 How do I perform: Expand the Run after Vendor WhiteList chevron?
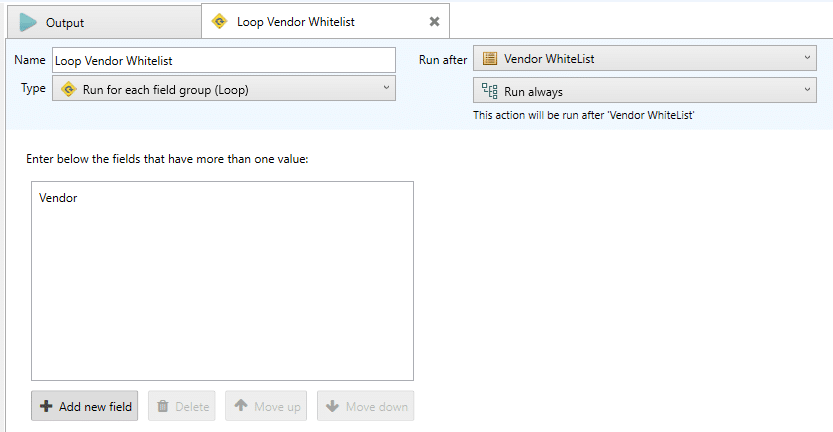807,57
